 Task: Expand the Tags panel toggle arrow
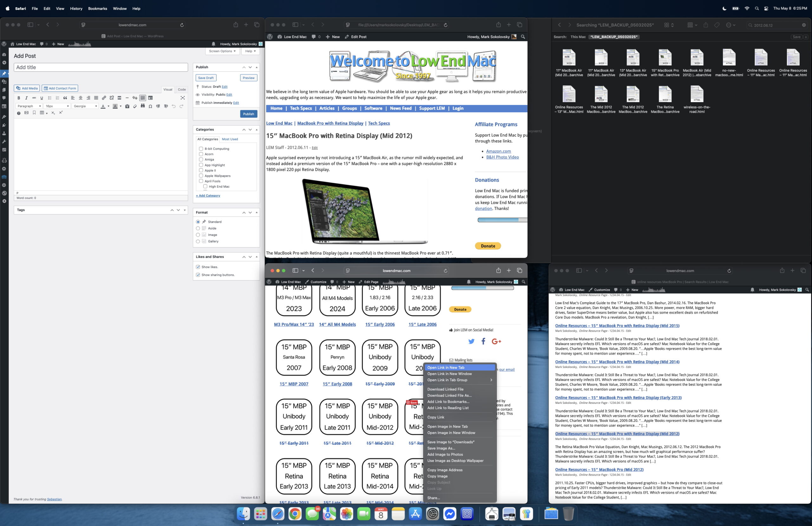point(185,210)
